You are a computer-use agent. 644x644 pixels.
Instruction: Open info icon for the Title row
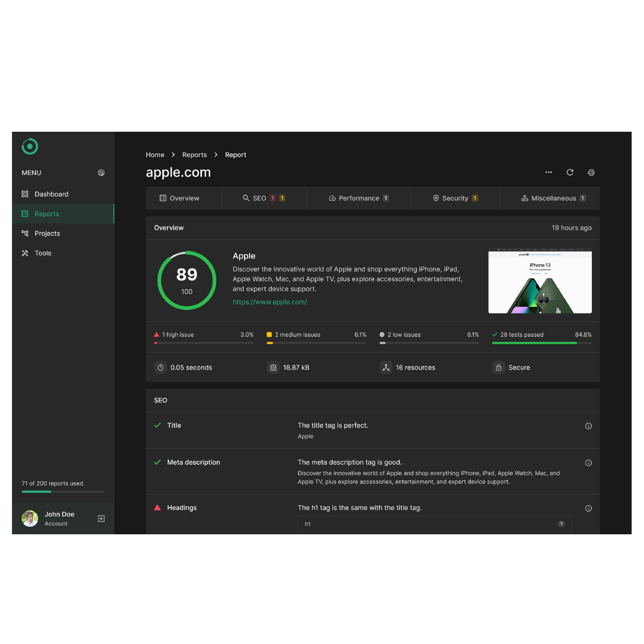coord(588,426)
